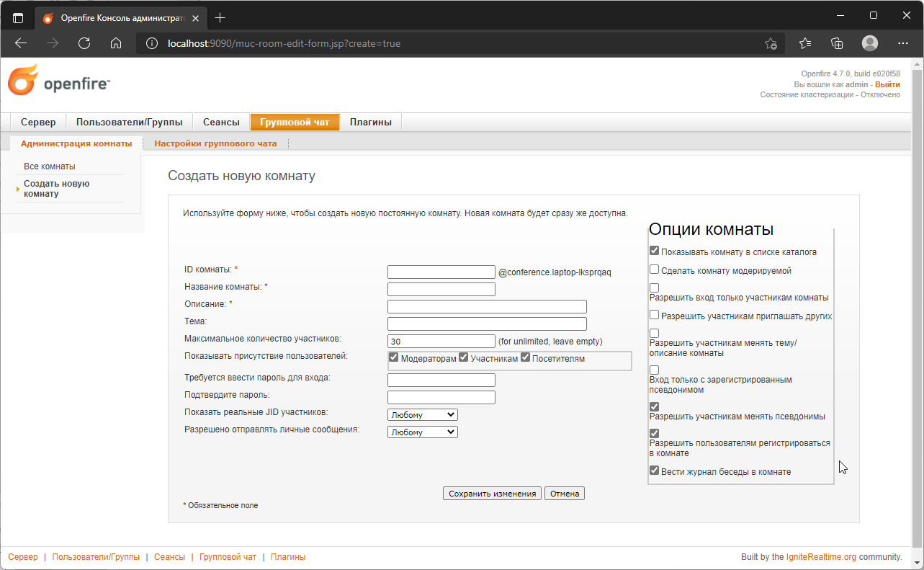Go to browser home page icon
This screenshot has height=570, width=924.
(116, 43)
